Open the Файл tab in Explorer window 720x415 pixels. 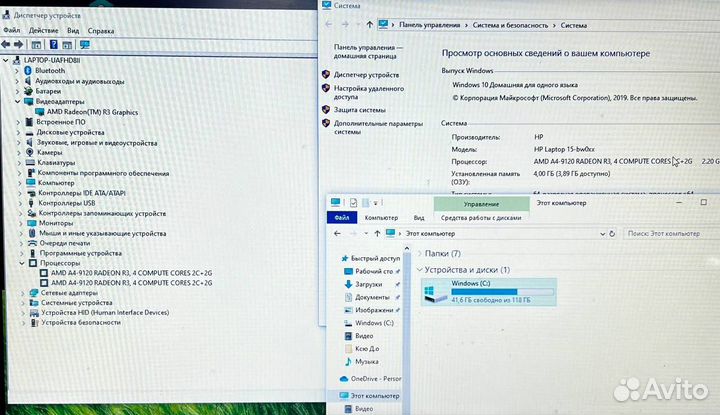342,218
